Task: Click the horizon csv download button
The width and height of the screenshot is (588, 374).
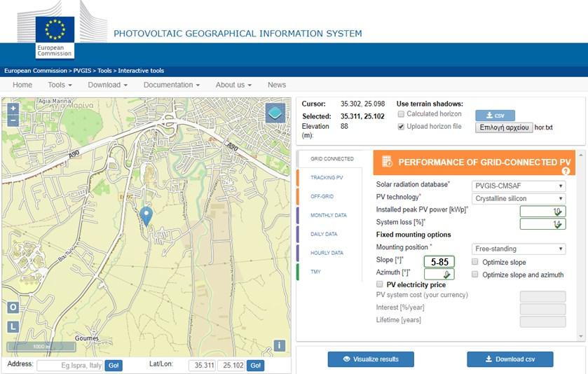Action: (x=495, y=116)
